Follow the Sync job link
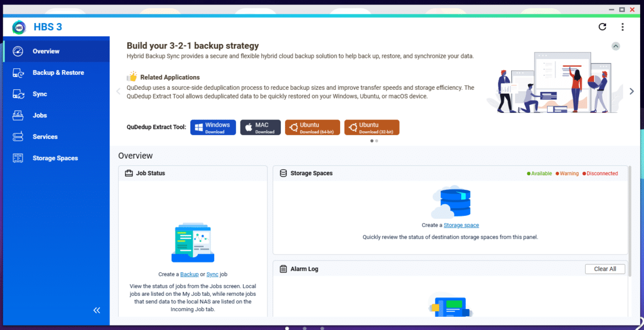 (x=212, y=274)
